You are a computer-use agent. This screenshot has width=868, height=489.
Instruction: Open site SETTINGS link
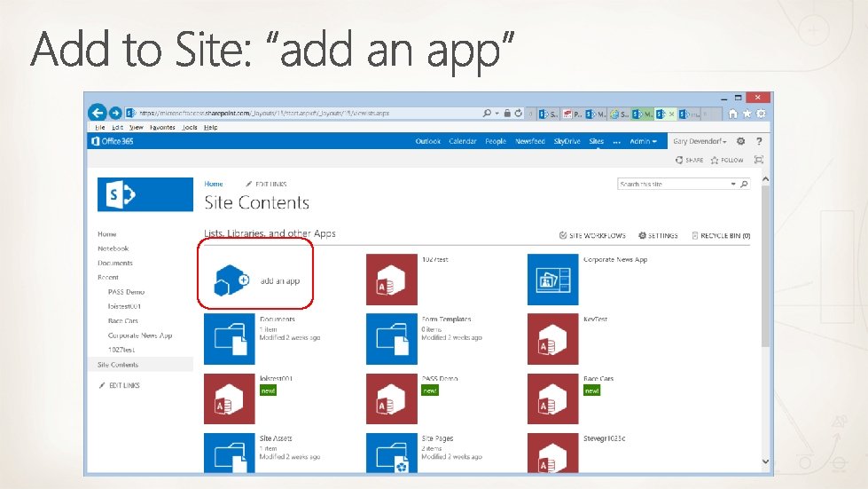coord(658,235)
